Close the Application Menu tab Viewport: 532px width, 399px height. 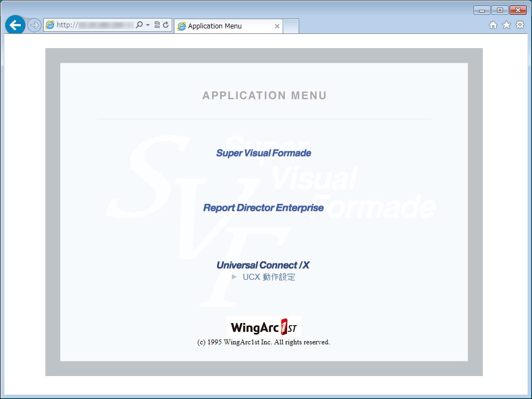(x=277, y=26)
